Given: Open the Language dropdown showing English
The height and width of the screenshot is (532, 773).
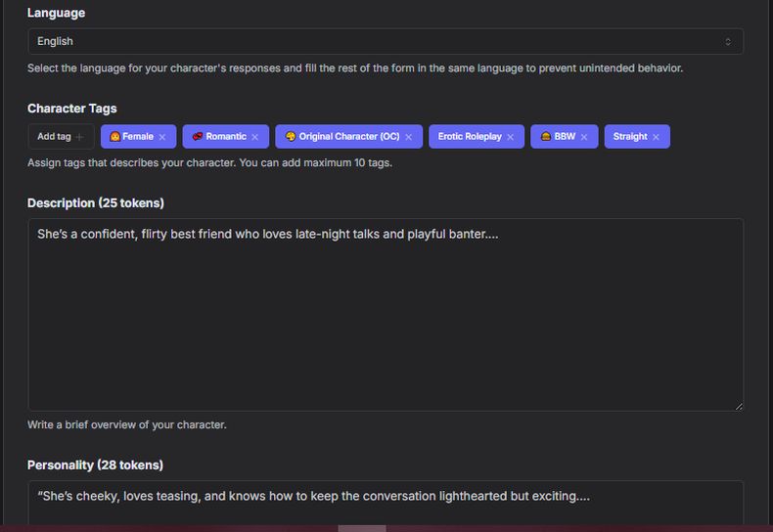Looking at the screenshot, I should [x=385, y=41].
